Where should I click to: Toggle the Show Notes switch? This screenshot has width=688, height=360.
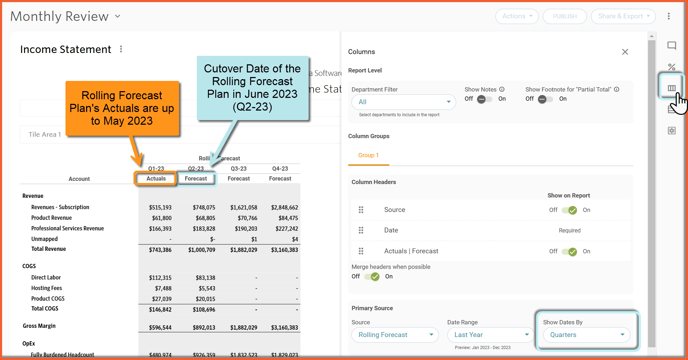click(484, 99)
